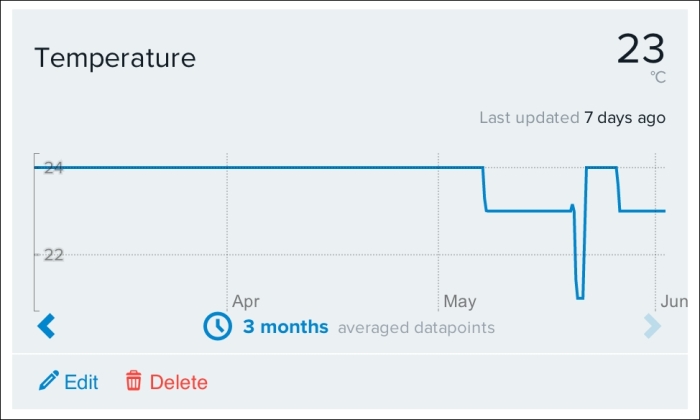The height and width of the screenshot is (420, 700).
Task: Select the red trash can icon
Action: (133, 380)
